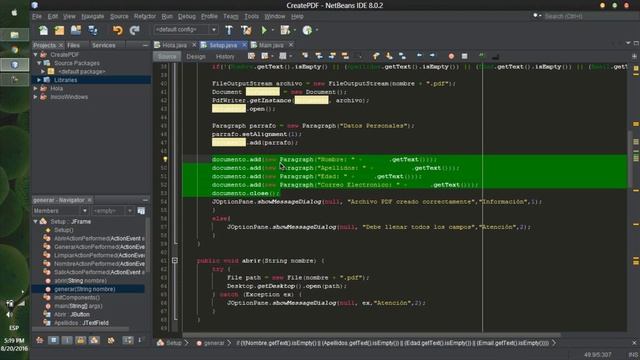Toggle the fifth Navigator bottom filter button
Image resolution: width=640 pixels, height=360 pixels.
click(94, 340)
